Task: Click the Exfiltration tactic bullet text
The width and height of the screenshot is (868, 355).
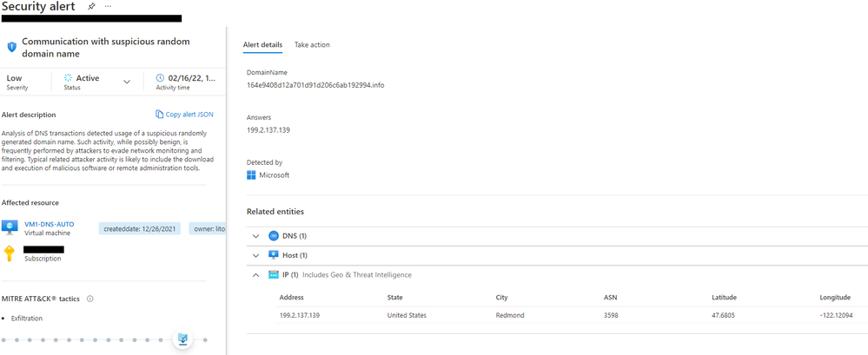Action: (x=27, y=319)
